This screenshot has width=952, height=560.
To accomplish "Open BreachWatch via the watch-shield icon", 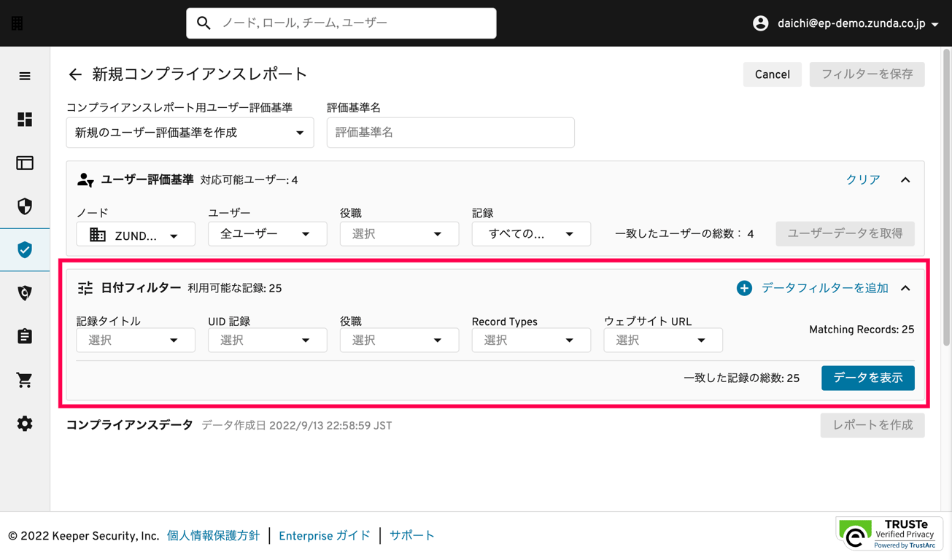I will pyautogui.click(x=24, y=293).
